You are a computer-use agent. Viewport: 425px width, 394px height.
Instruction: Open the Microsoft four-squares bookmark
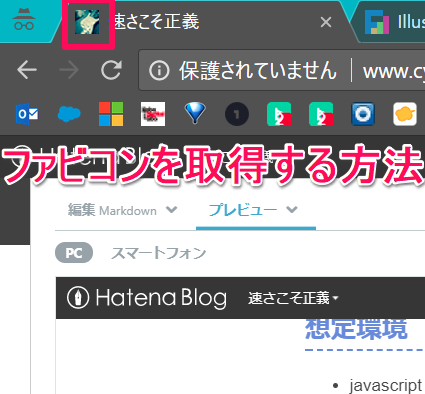click(111, 114)
